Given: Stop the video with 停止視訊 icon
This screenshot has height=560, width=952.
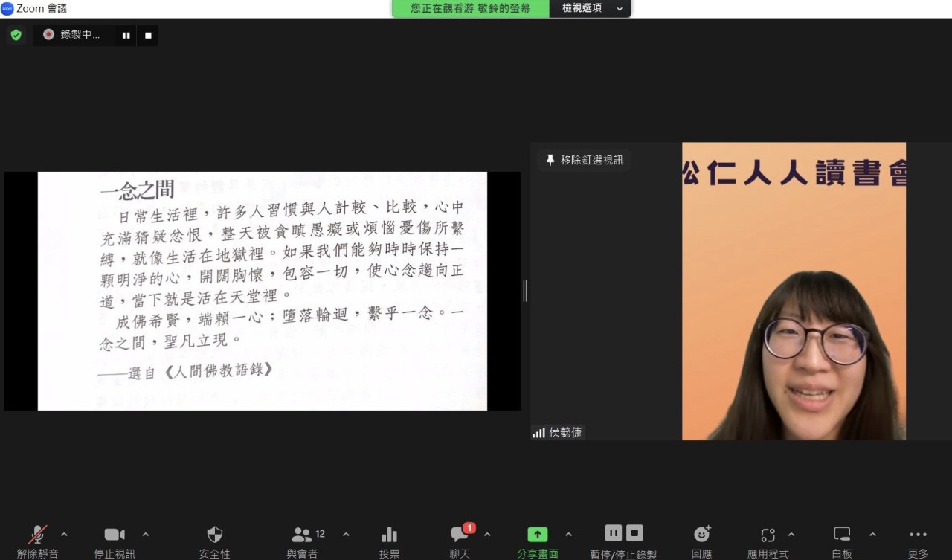Looking at the screenshot, I should 114,534.
